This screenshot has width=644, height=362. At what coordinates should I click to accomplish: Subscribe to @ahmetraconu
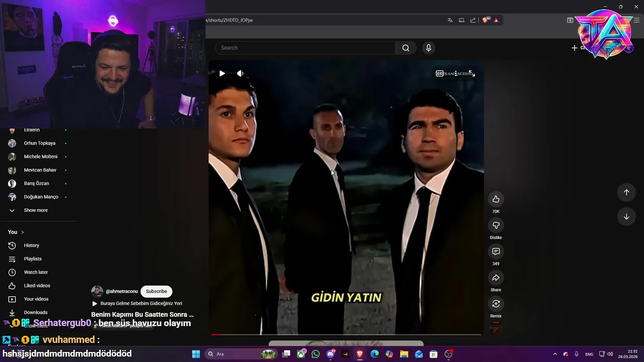156,291
